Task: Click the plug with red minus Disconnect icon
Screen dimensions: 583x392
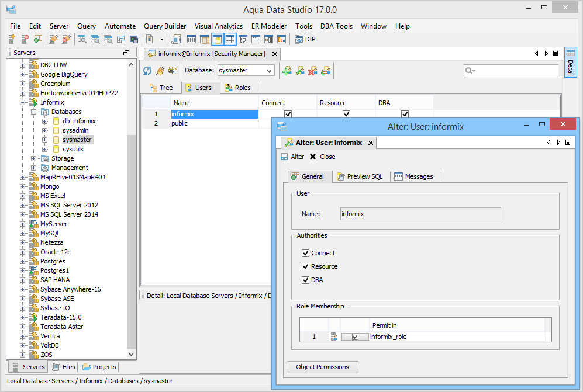Action: pyautogui.click(x=67, y=39)
